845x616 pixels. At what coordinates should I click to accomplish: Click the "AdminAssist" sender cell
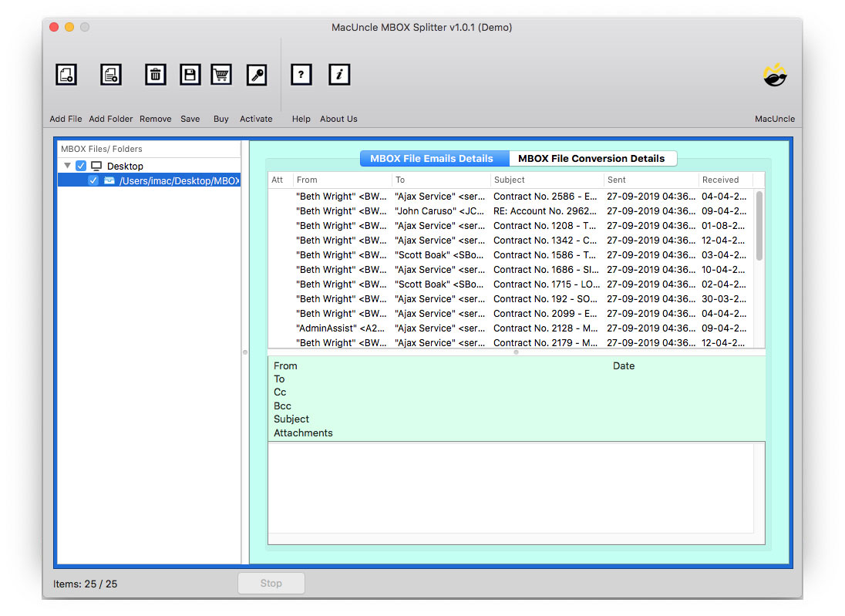[341, 328]
